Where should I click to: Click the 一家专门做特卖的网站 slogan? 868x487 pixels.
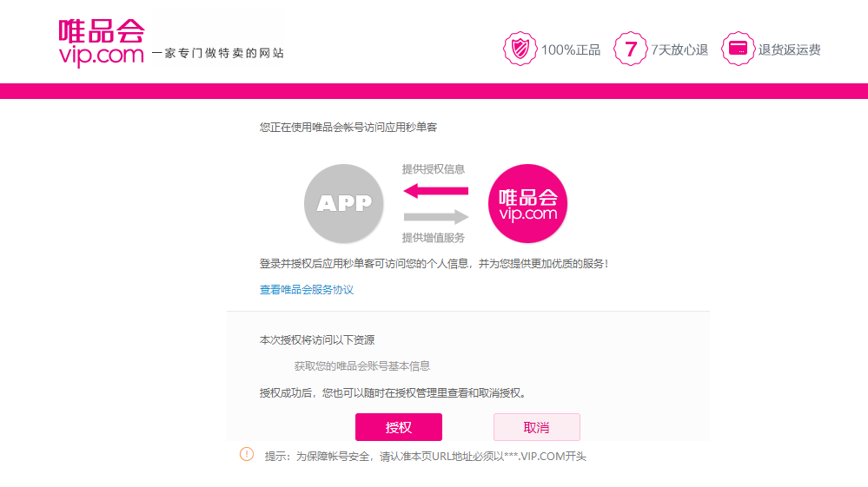pos(218,53)
